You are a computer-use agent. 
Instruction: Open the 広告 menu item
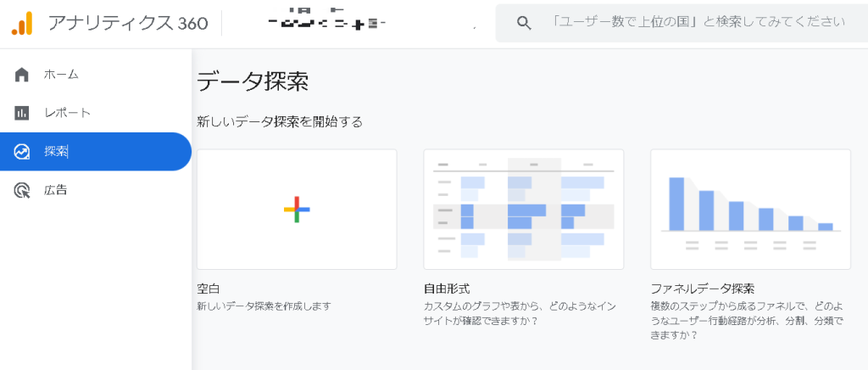point(96,191)
